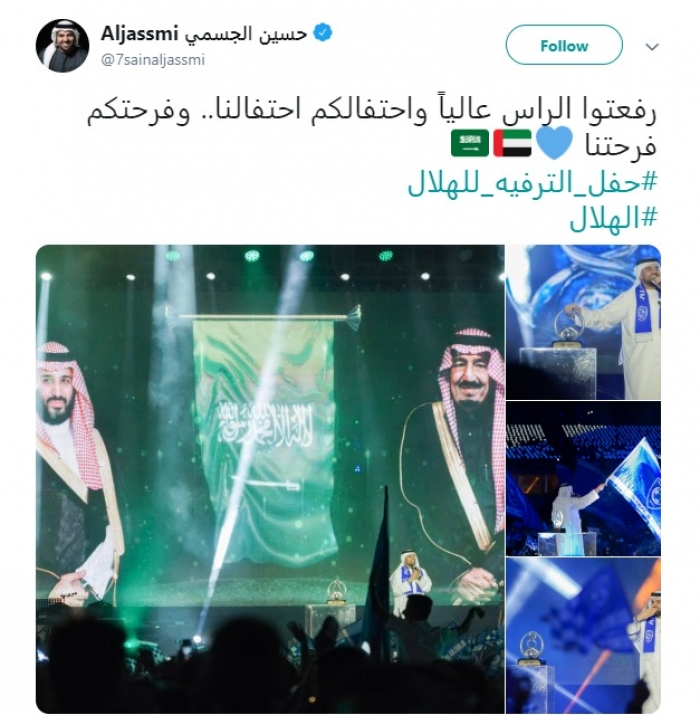Screen dimensions: 700x715
Task: Follow the Aljassmi account
Action: pos(564,45)
